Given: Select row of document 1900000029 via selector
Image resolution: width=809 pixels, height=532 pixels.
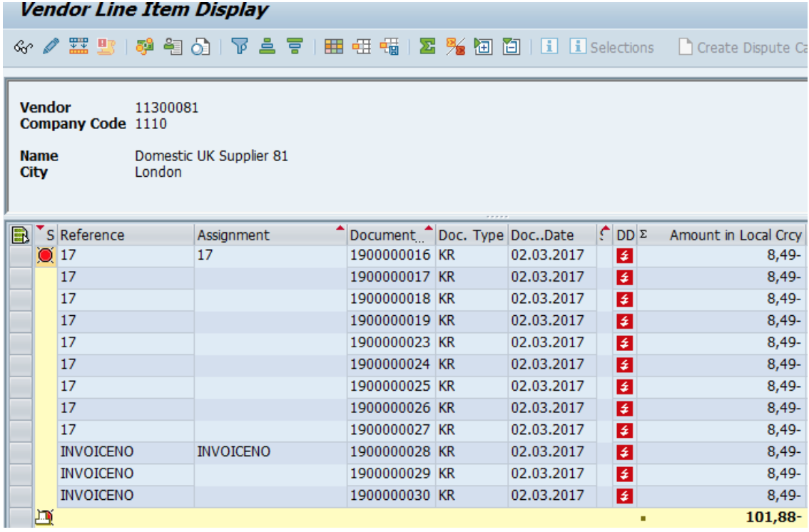Looking at the screenshot, I should [x=21, y=474].
